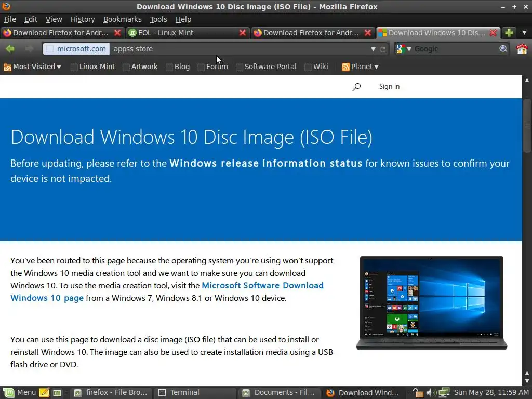Click the vertical scrollbar thumb

(x=527, y=126)
